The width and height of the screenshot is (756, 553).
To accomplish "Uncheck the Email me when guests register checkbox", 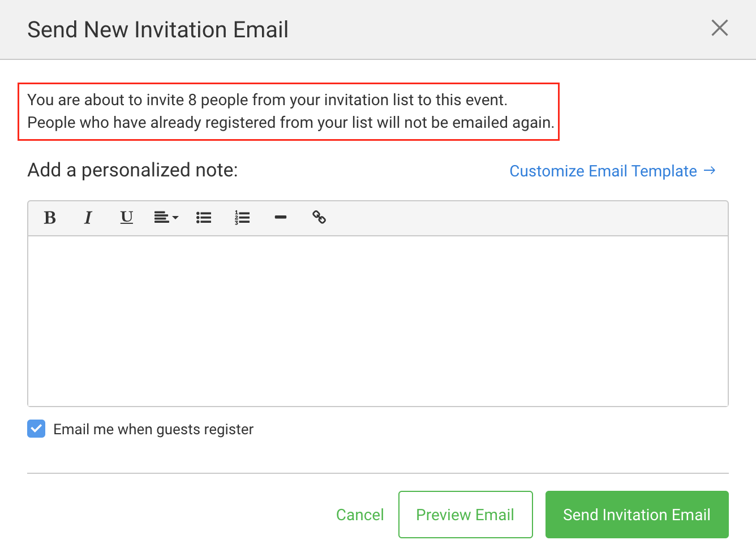I will coord(36,429).
